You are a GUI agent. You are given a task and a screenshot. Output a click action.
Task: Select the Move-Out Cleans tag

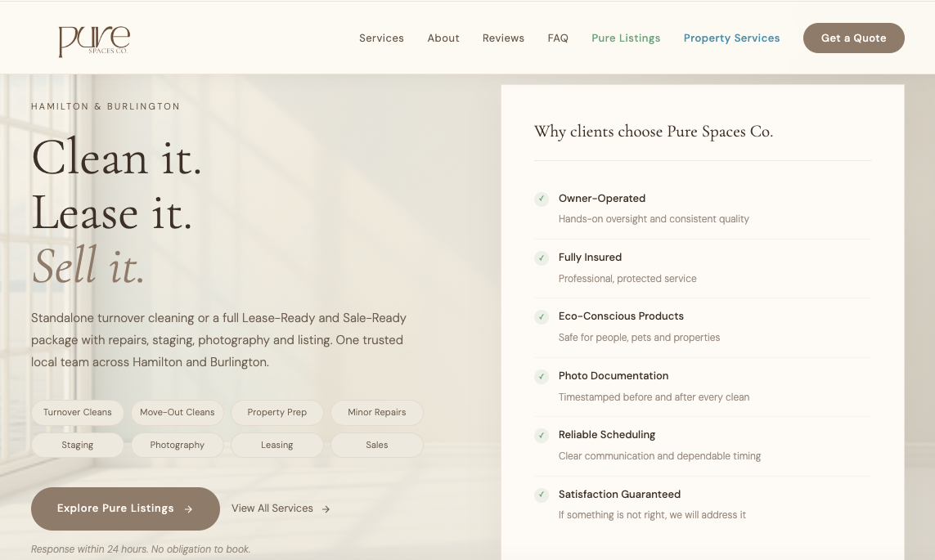coord(177,412)
